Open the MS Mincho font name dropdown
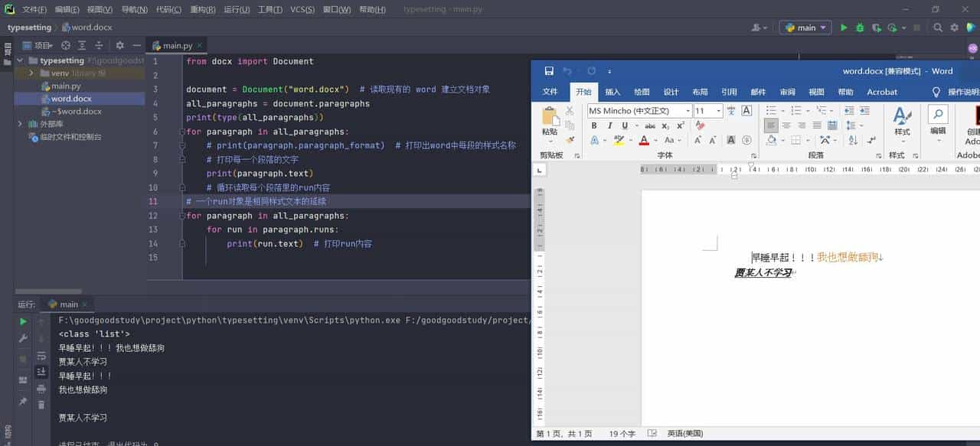 pos(688,111)
